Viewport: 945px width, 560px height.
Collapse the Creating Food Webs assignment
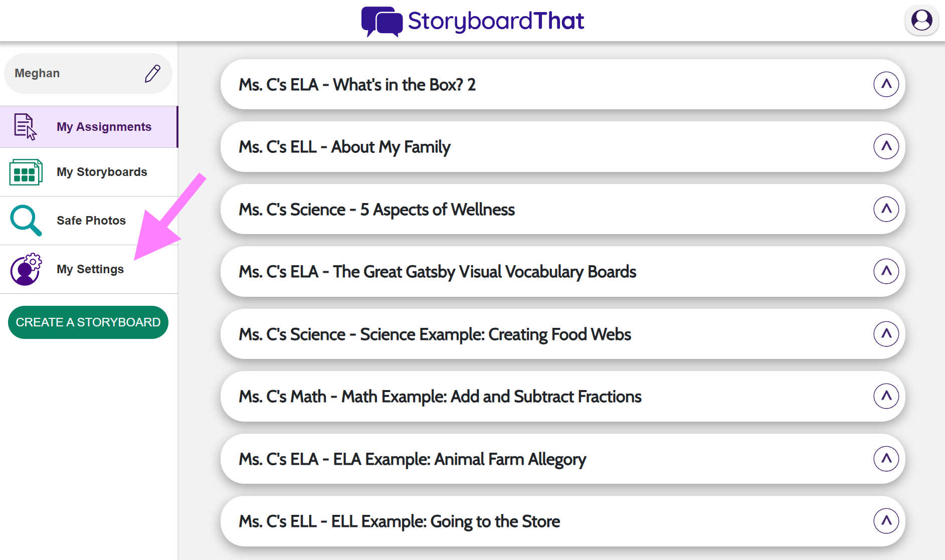tap(886, 334)
